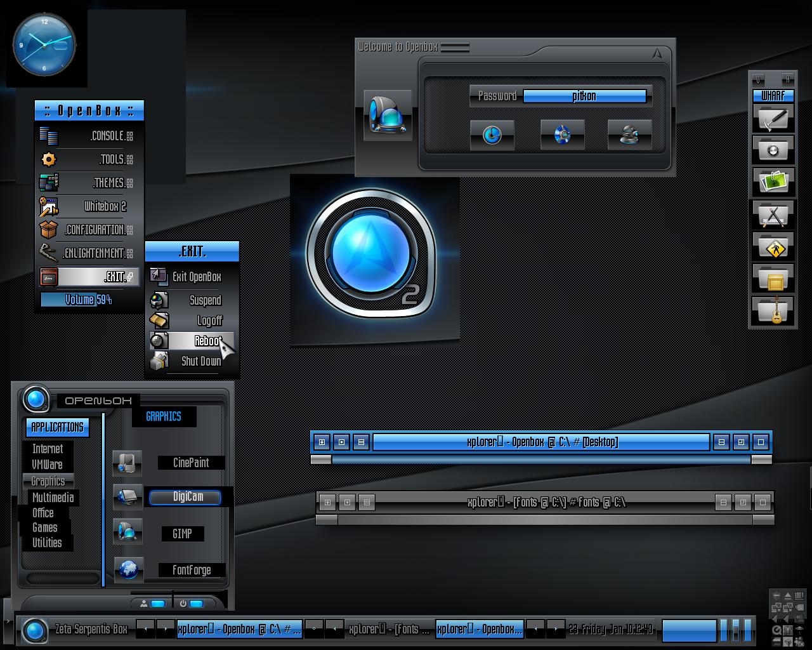Open the Wharf guitar music folder
The image size is (812, 650).
773,311
